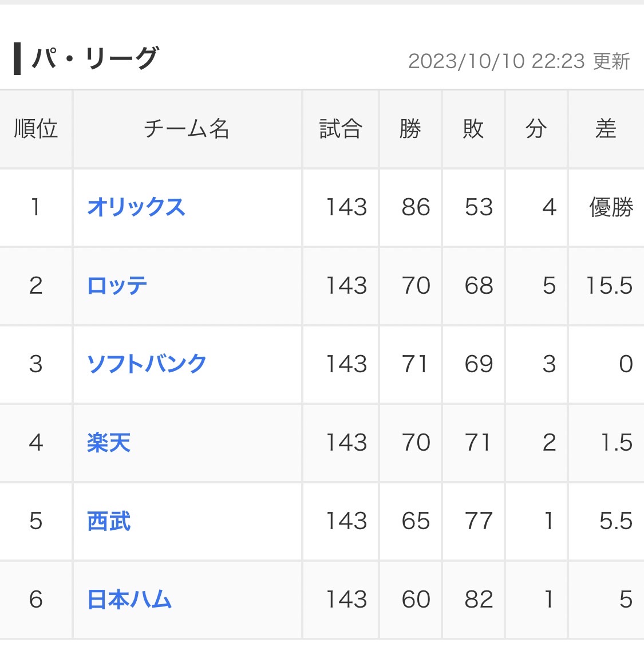Click the 82 losses cell for 日本ハム
Screen dimensions: 644x654
pos(479,600)
